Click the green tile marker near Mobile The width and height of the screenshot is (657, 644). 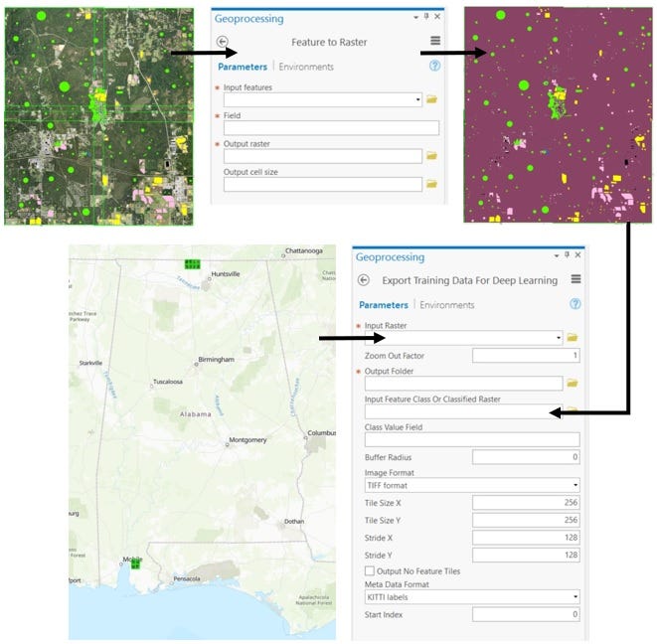135,565
